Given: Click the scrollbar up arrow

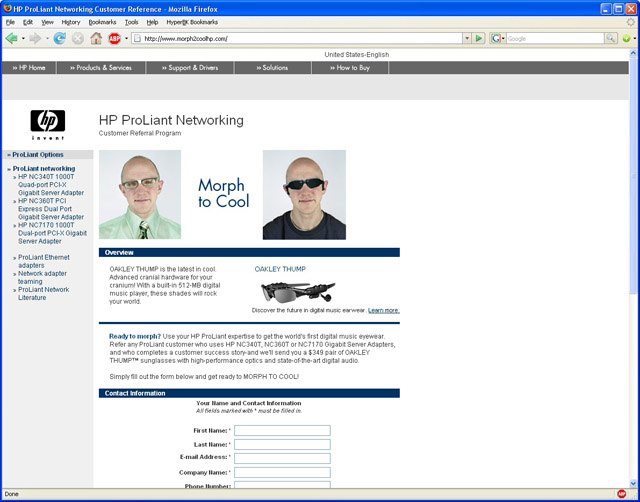Looking at the screenshot, I should (x=633, y=53).
